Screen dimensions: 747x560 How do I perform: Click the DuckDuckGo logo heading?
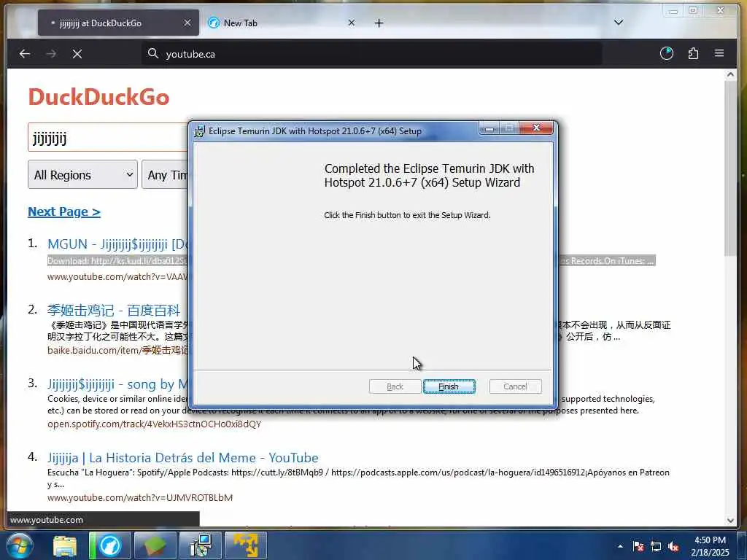[98, 97]
